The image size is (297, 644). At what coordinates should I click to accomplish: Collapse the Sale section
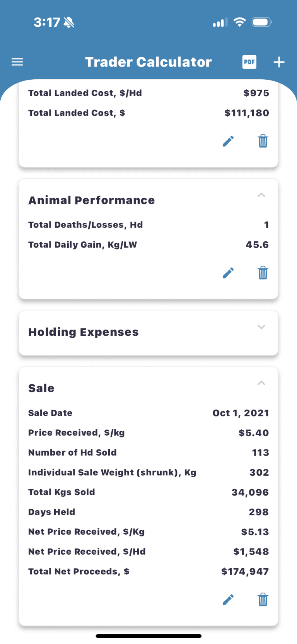point(261,383)
